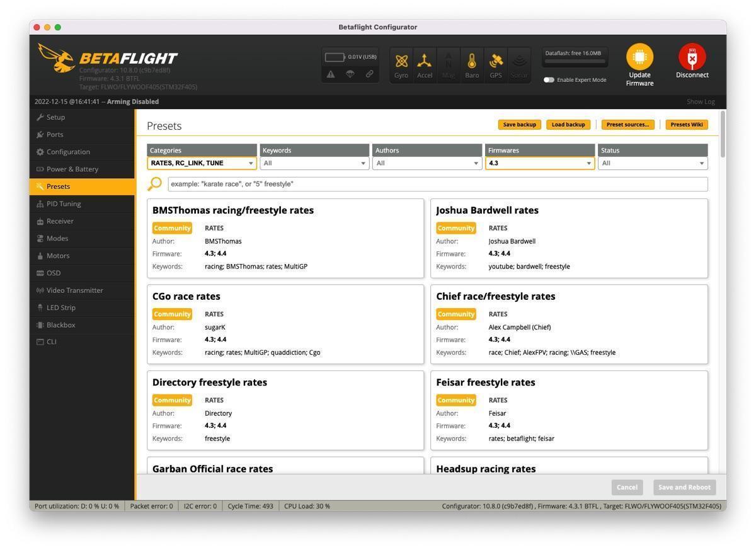Click the Disconnect USB icon
Screen dimensions: 756x550
pos(692,57)
